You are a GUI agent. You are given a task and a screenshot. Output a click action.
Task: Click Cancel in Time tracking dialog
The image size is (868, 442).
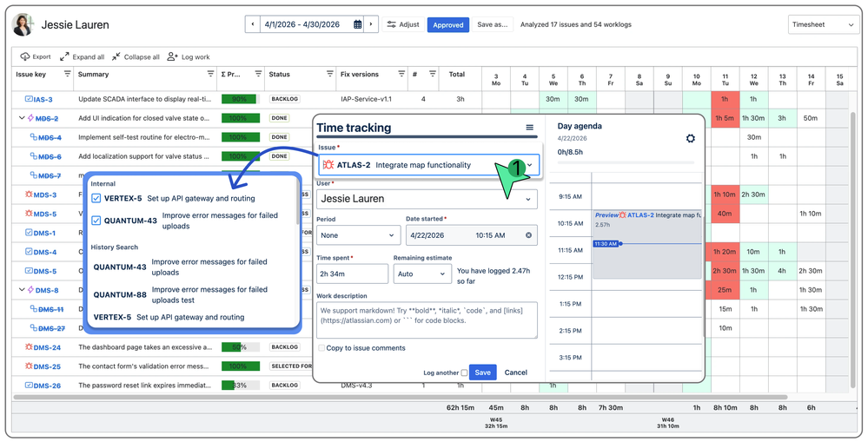tap(516, 373)
